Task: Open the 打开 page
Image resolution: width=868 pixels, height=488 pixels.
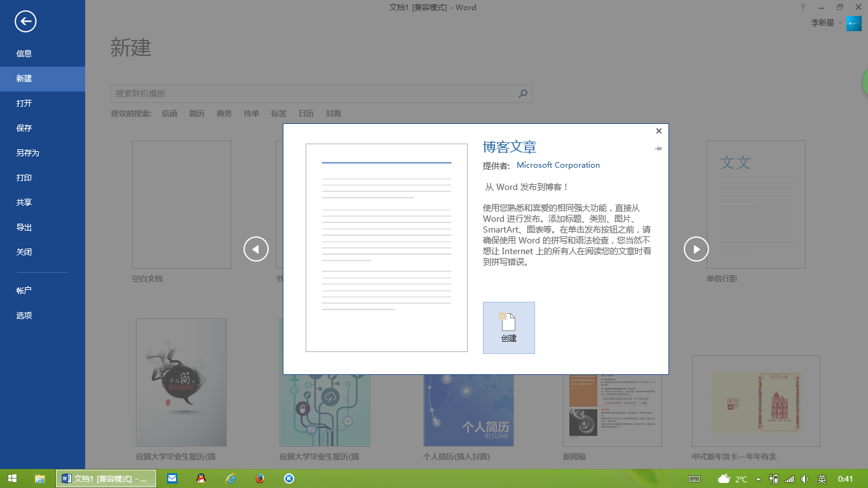Action: [x=43, y=104]
